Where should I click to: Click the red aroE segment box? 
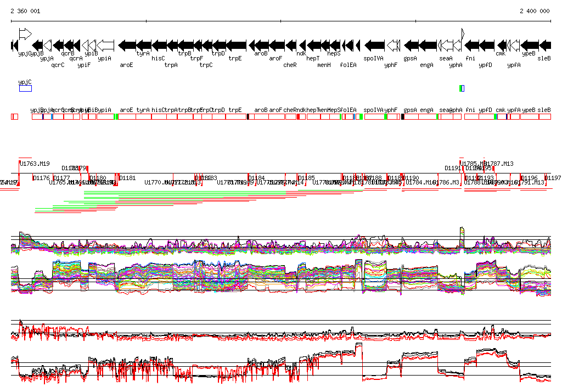127,116
